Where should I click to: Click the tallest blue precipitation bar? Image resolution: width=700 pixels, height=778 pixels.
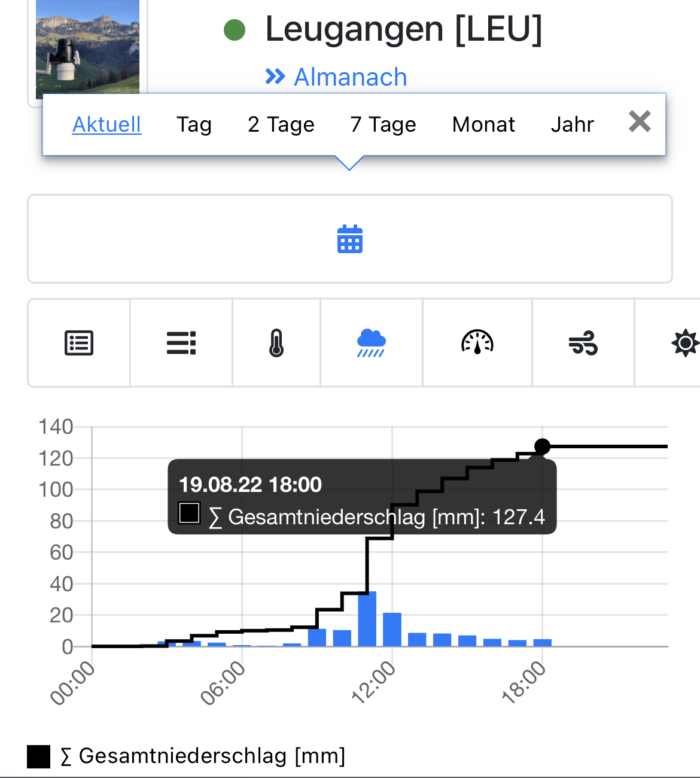click(x=367, y=619)
